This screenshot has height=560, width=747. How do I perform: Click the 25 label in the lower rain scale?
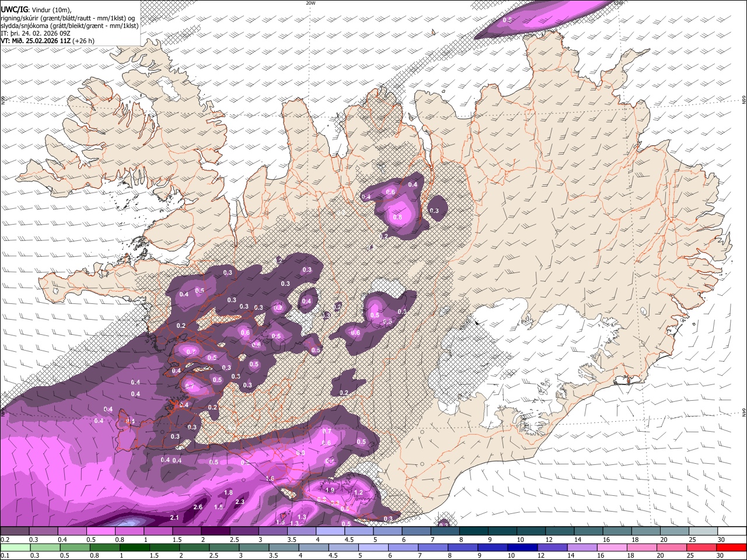(x=691, y=556)
